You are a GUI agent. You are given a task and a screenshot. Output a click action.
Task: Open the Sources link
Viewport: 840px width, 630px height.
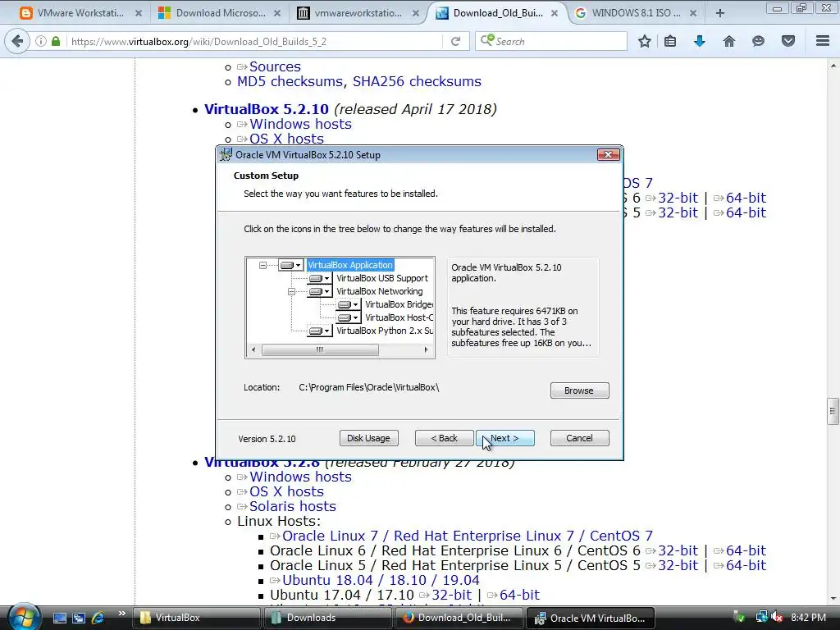point(275,66)
